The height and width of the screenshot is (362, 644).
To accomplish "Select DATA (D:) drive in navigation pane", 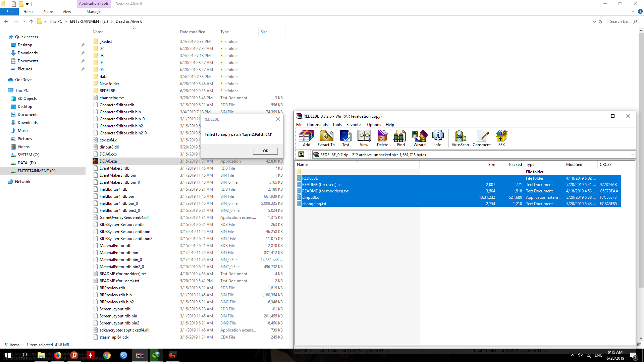I will [26, 163].
